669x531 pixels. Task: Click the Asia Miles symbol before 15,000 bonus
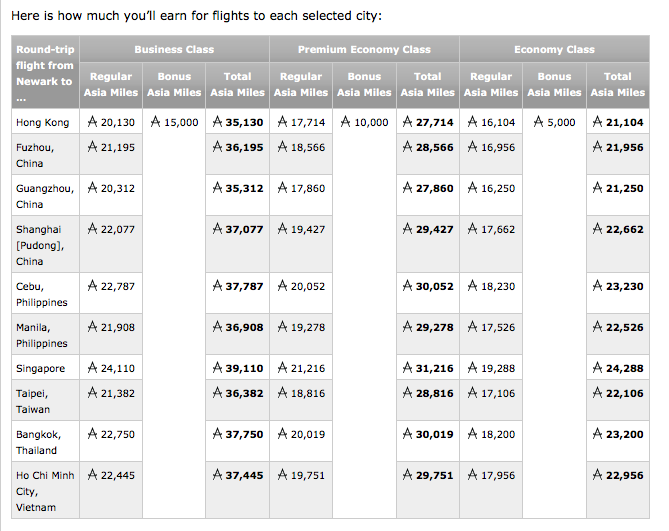pyautogui.click(x=156, y=122)
